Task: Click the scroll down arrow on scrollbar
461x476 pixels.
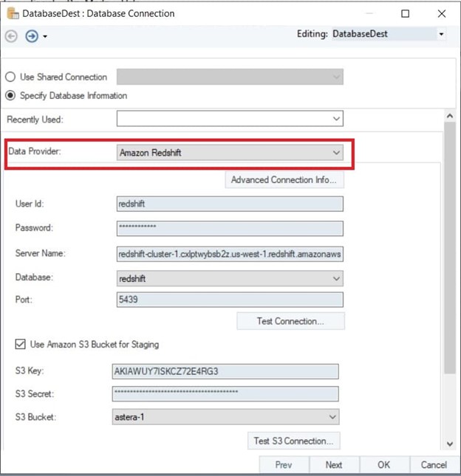Action: pos(448,443)
